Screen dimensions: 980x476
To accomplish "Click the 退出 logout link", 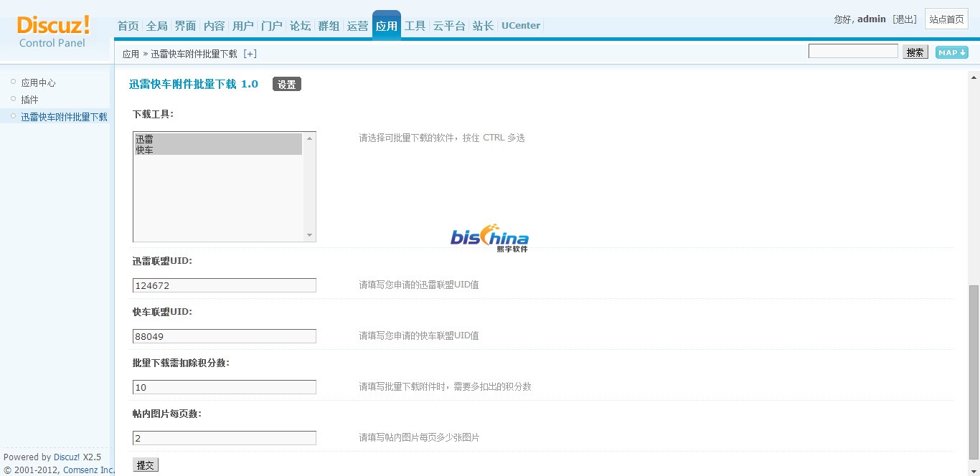I will point(905,19).
